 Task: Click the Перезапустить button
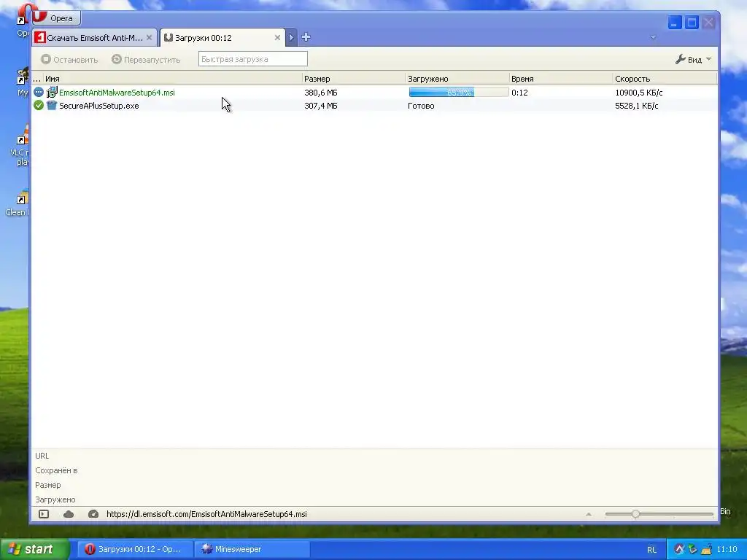(146, 60)
